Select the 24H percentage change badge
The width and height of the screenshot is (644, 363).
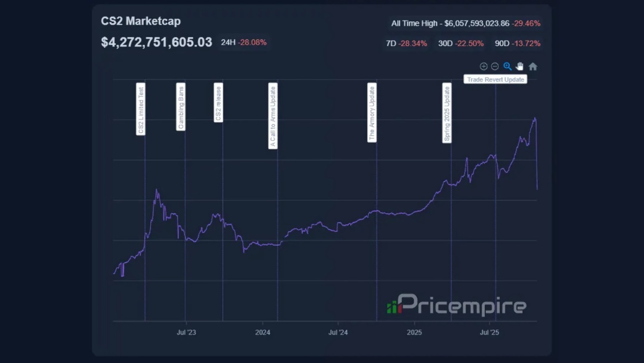point(244,43)
